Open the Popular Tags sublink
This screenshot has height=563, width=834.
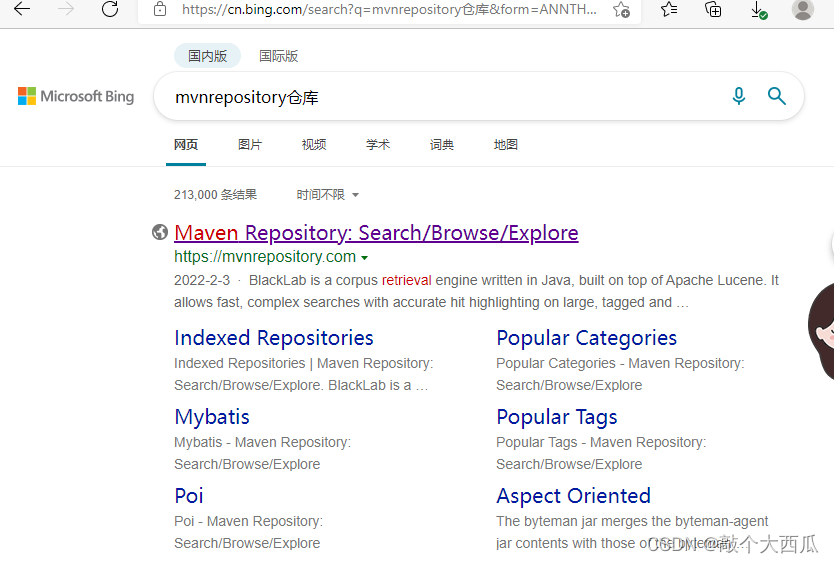[x=556, y=417]
